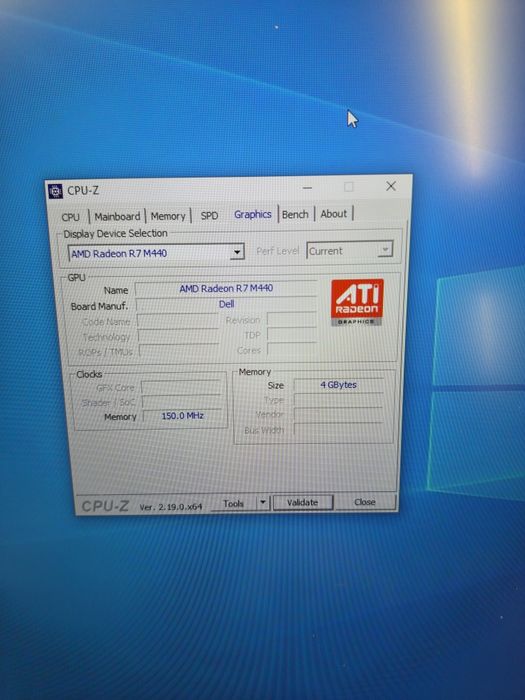Open the Tools dropdown arrow
This screenshot has width=525, height=700.
[263, 503]
